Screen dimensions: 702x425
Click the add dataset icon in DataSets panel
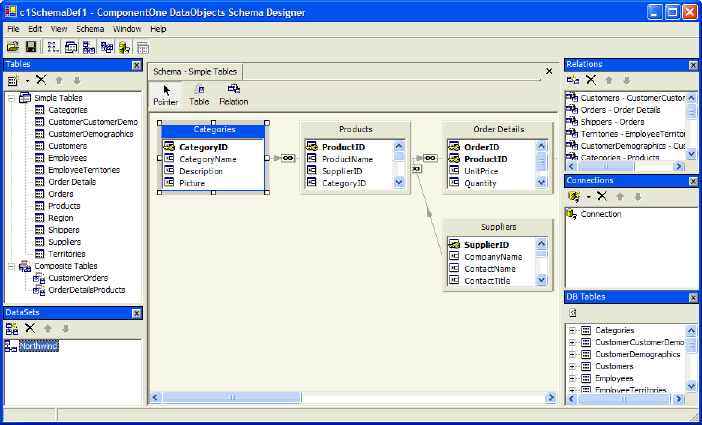pyautogui.click(x=12, y=329)
